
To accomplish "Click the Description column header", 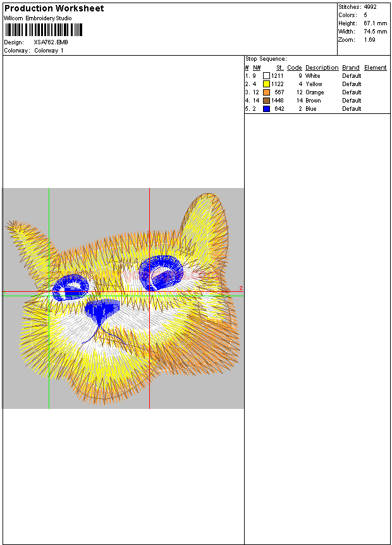I will pyautogui.click(x=322, y=68).
